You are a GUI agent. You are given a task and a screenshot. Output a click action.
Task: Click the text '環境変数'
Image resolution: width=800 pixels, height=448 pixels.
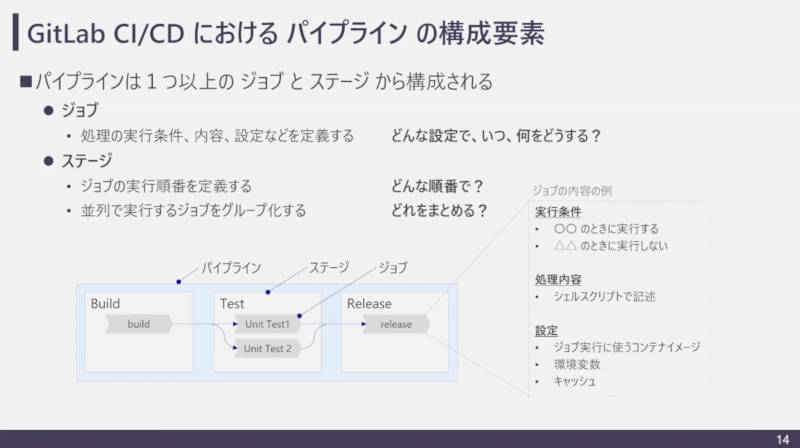[x=577, y=364]
